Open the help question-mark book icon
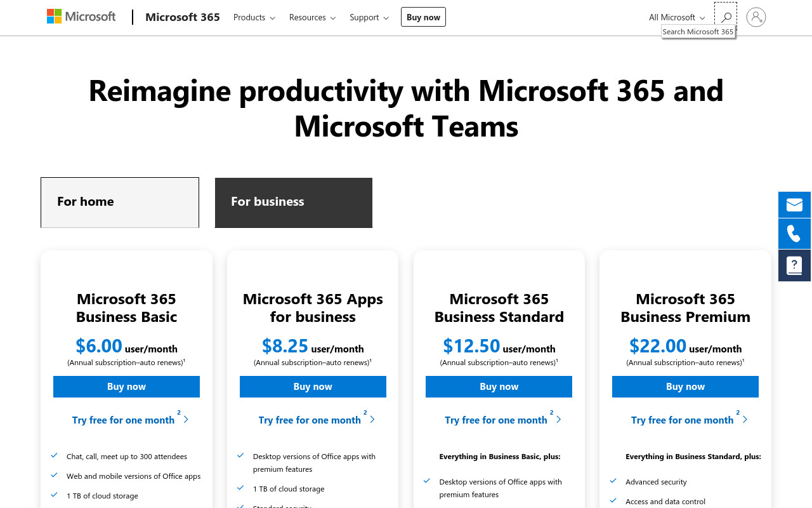 (x=794, y=265)
